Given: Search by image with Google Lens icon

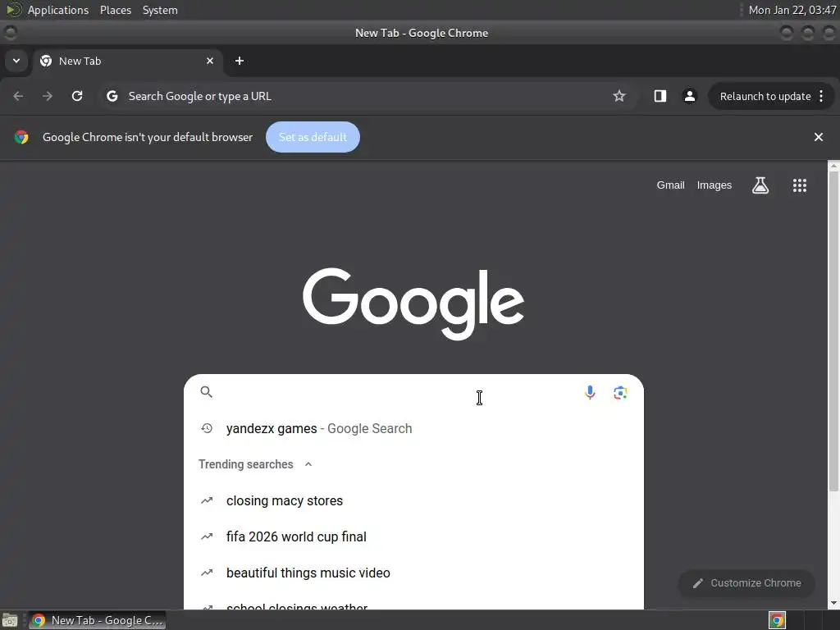Looking at the screenshot, I should pos(620,393).
